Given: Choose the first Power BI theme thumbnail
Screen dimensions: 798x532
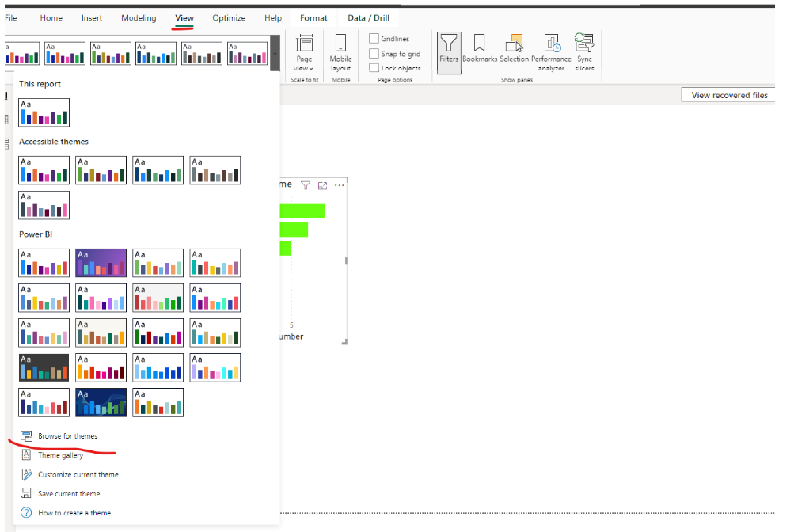Looking at the screenshot, I should click(x=44, y=263).
